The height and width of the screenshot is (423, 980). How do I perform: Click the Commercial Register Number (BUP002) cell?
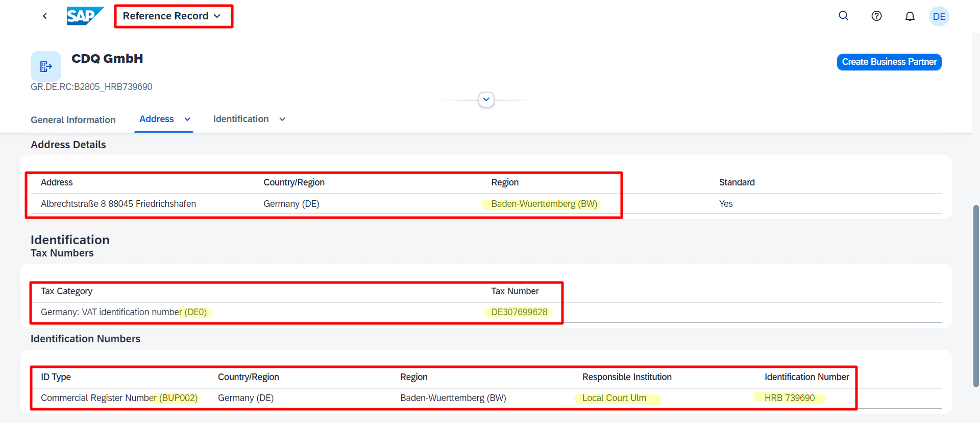119,398
